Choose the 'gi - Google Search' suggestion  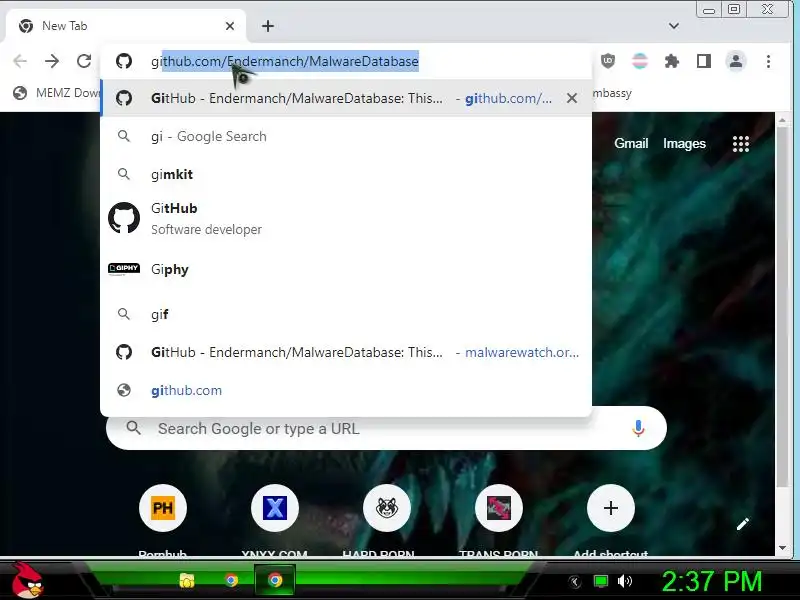[346, 136]
